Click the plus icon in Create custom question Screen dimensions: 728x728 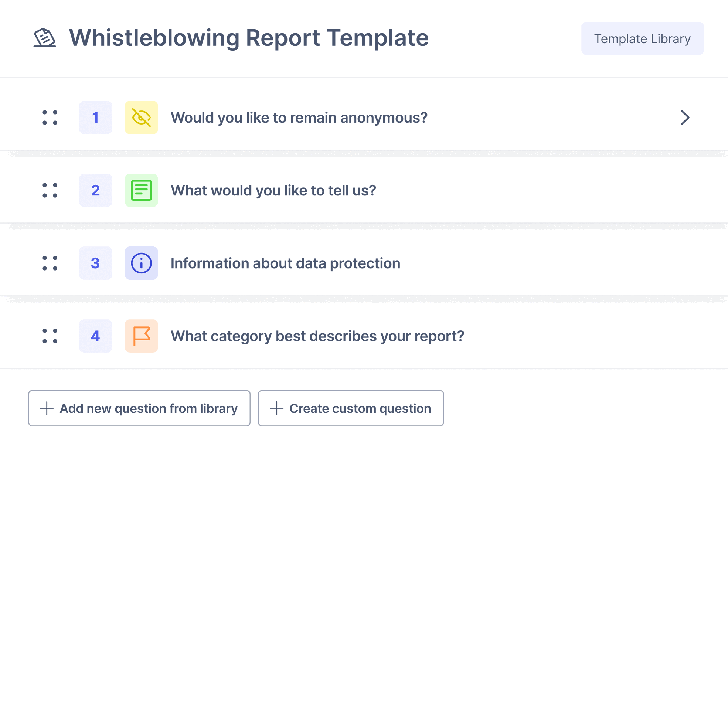click(x=277, y=408)
